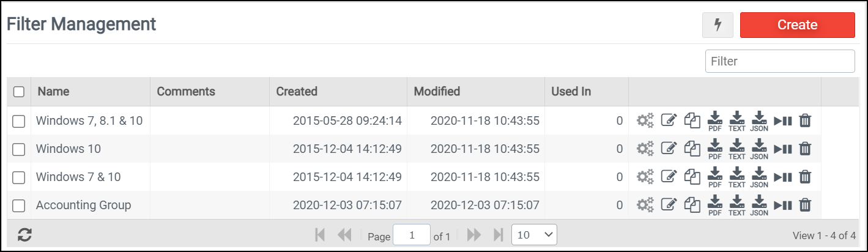Copy the Windows 7 & 10 filter
The image size is (868, 252).
coord(692,177)
